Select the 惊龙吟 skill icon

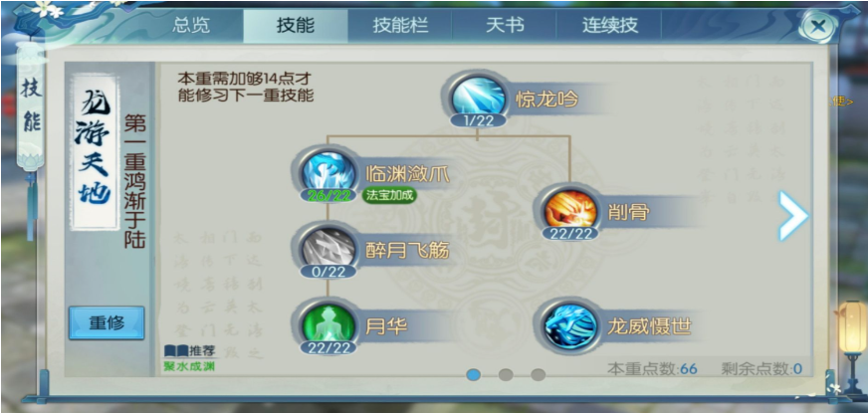(x=478, y=96)
